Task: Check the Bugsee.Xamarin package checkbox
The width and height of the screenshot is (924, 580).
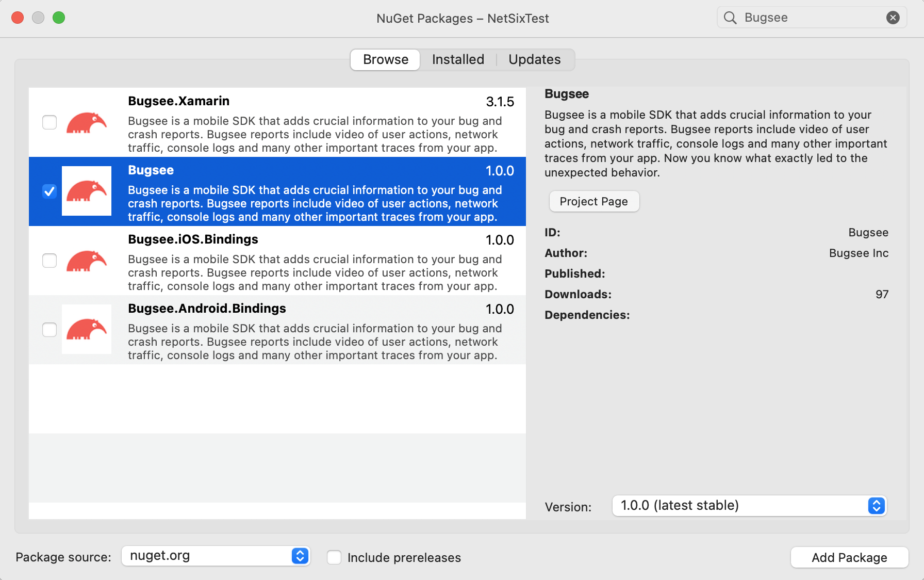Action: [x=49, y=122]
